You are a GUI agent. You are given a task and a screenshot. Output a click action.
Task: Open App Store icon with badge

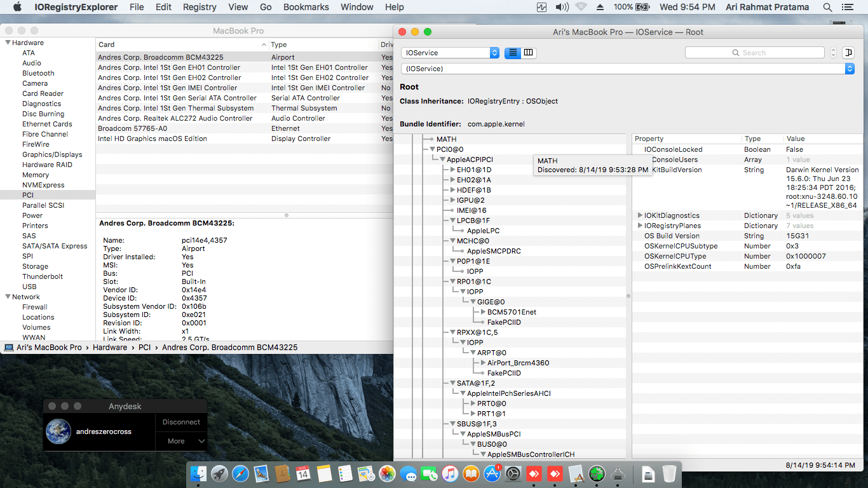[492, 473]
